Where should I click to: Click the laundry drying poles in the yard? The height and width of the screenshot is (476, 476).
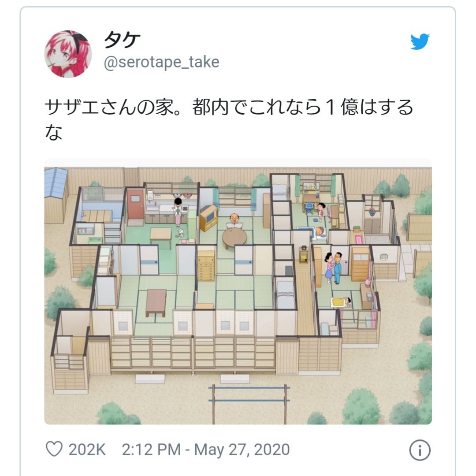coord(249,403)
